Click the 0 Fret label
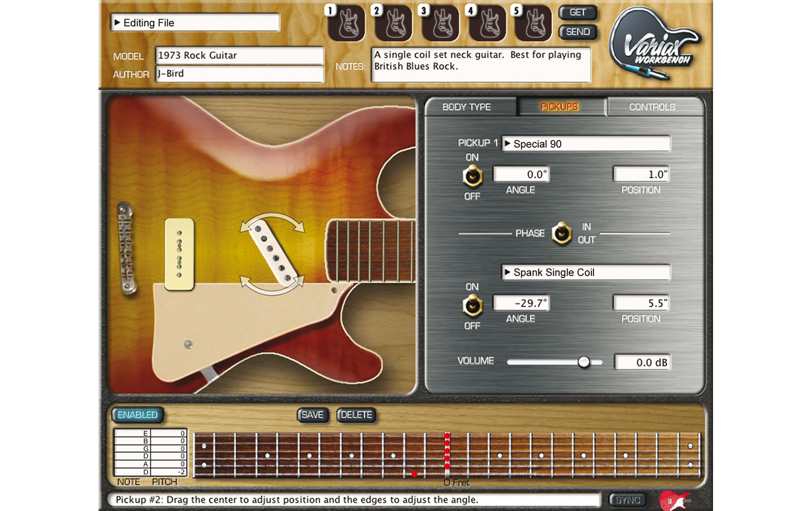The height and width of the screenshot is (511, 812). pyautogui.click(x=457, y=483)
